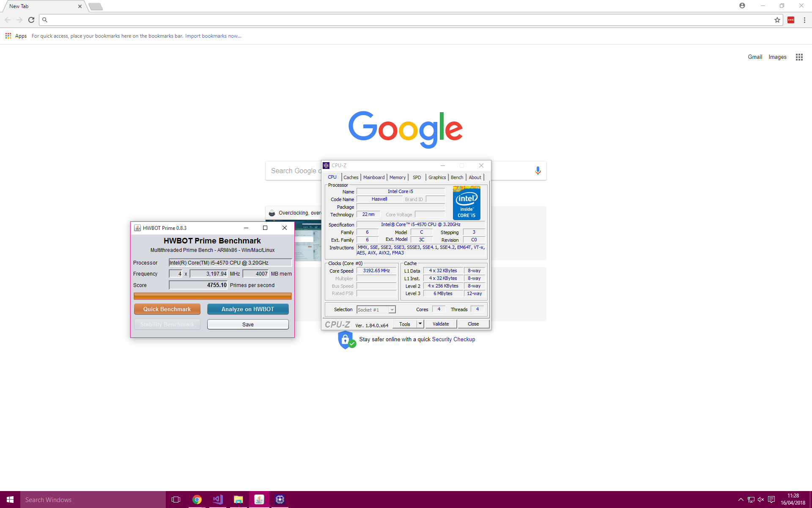Click the disabled Stability Benchmark button
Screen dimensions: 812x508
[167, 324]
